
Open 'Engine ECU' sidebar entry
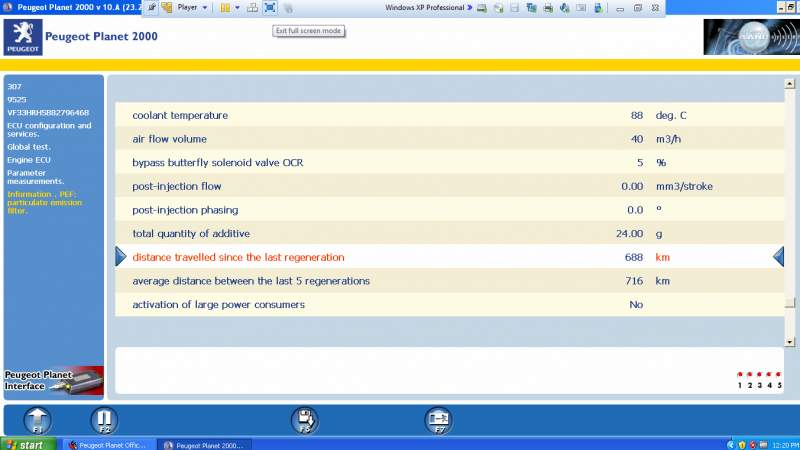(29, 160)
